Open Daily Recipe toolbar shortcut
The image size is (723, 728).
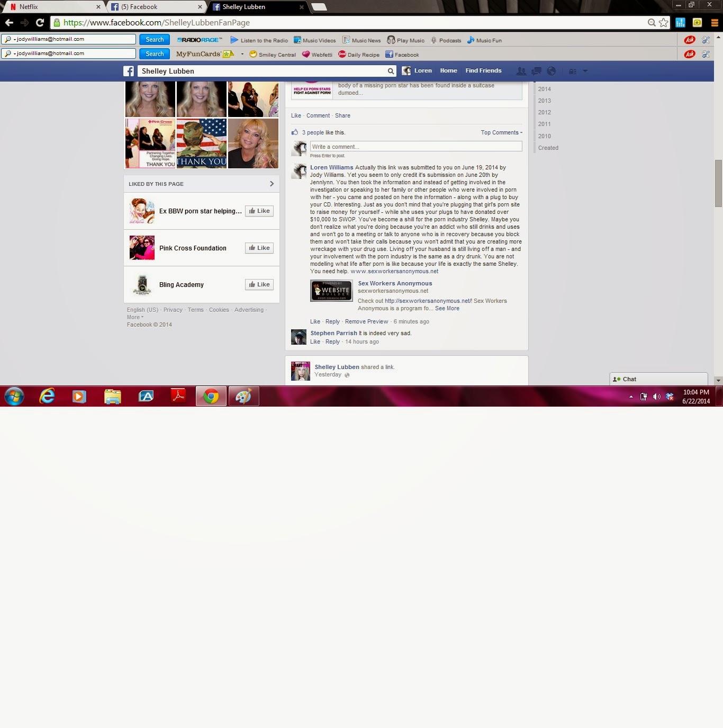[359, 55]
